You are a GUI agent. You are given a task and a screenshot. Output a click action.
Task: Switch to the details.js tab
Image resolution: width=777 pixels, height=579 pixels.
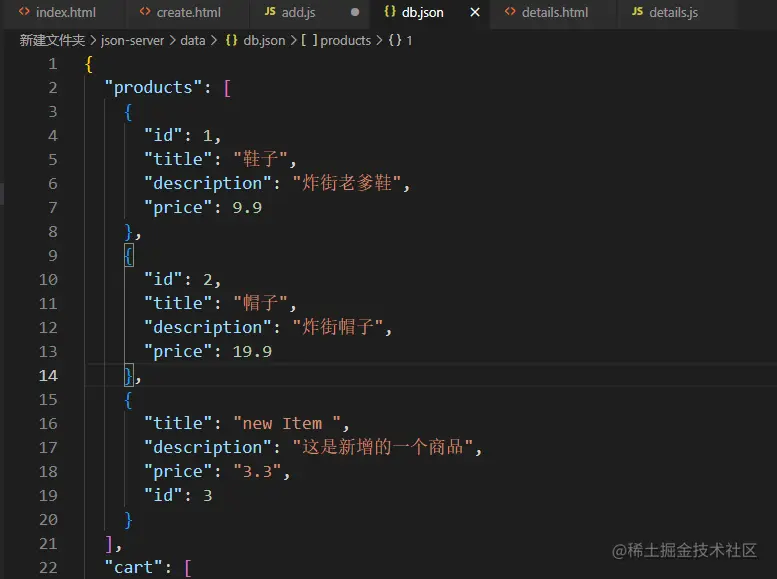click(x=673, y=12)
